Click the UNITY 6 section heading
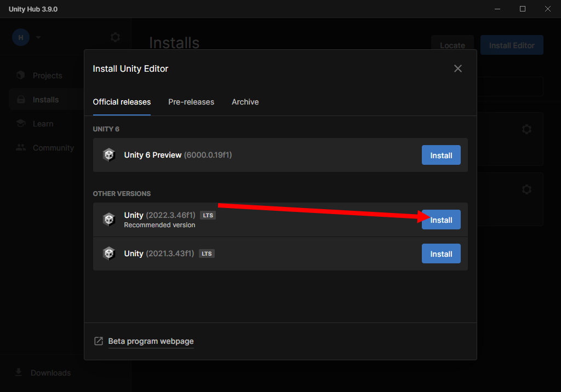Viewport: 561px width, 392px height. [x=106, y=129]
